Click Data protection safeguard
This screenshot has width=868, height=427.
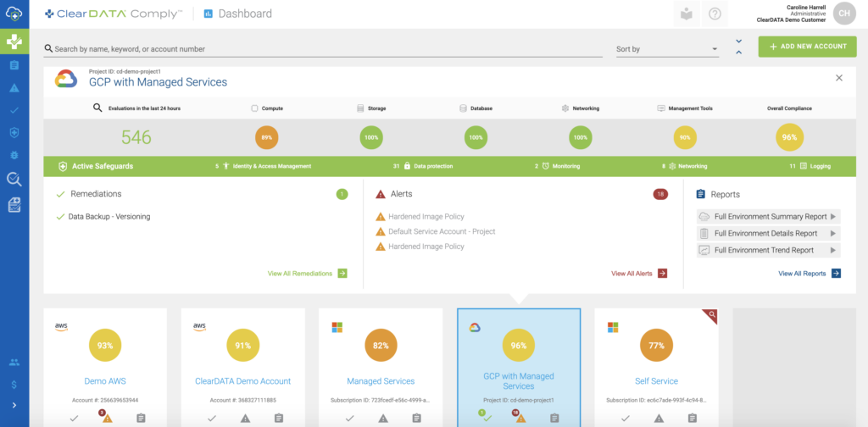pos(423,166)
